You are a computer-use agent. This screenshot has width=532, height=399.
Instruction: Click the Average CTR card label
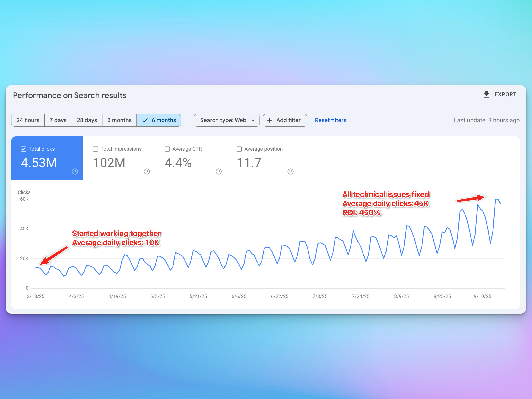[x=187, y=149]
